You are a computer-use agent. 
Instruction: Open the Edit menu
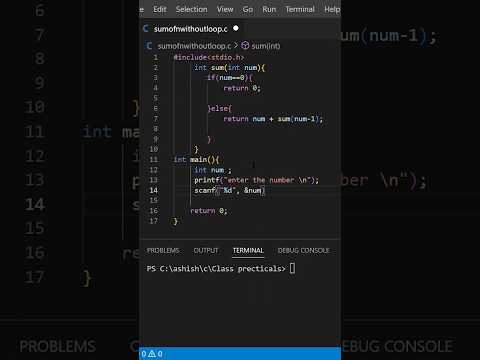(160, 9)
